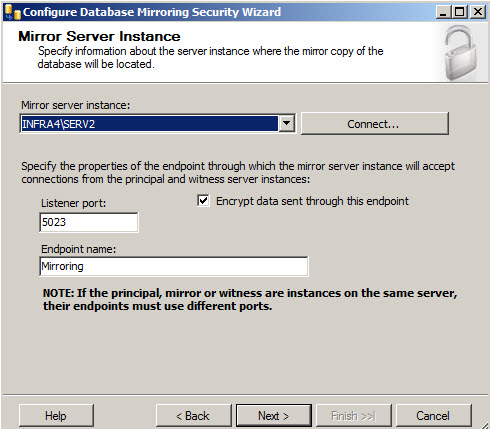Click the Endpoint name label
Viewport: 490px width, 429px height.
point(78,249)
